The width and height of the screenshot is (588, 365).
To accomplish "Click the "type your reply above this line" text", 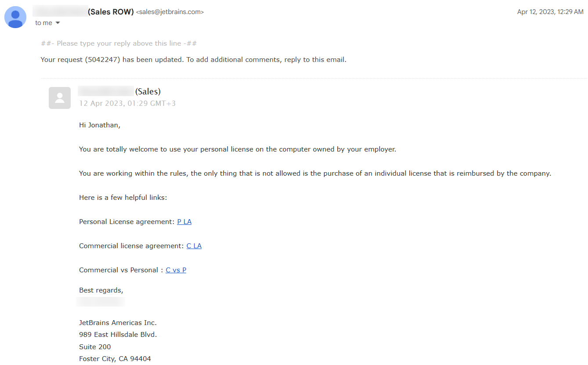I will coord(119,43).
